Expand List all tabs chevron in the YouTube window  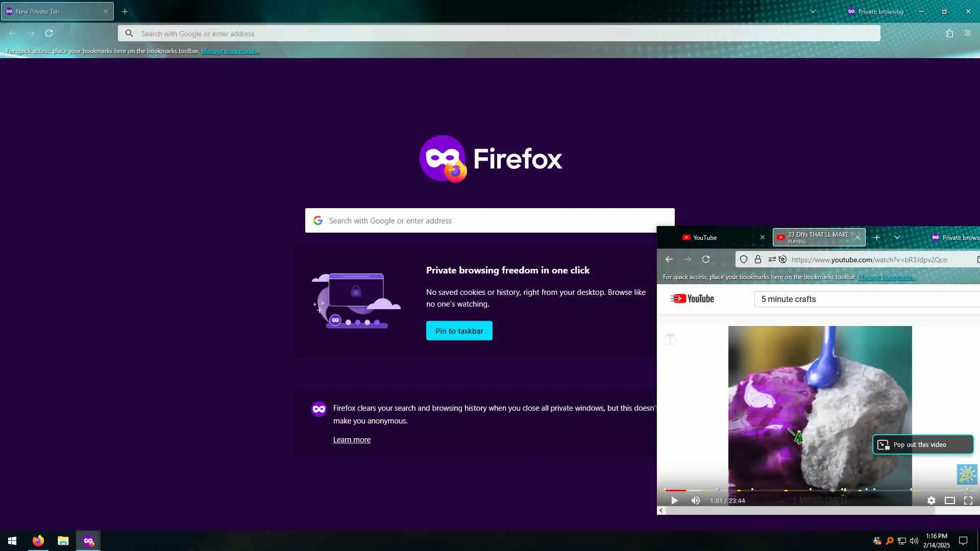click(897, 237)
